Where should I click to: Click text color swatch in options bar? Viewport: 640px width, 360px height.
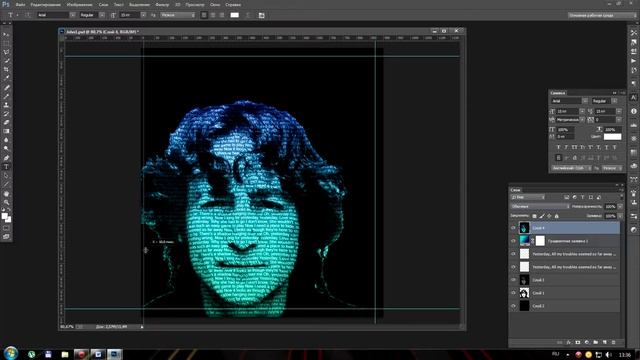click(x=235, y=15)
